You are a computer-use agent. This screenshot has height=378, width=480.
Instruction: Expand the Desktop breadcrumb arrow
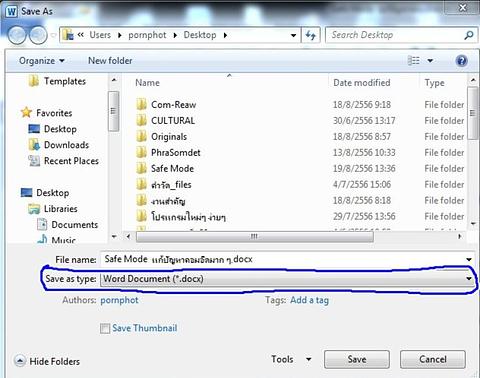point(225,35)
